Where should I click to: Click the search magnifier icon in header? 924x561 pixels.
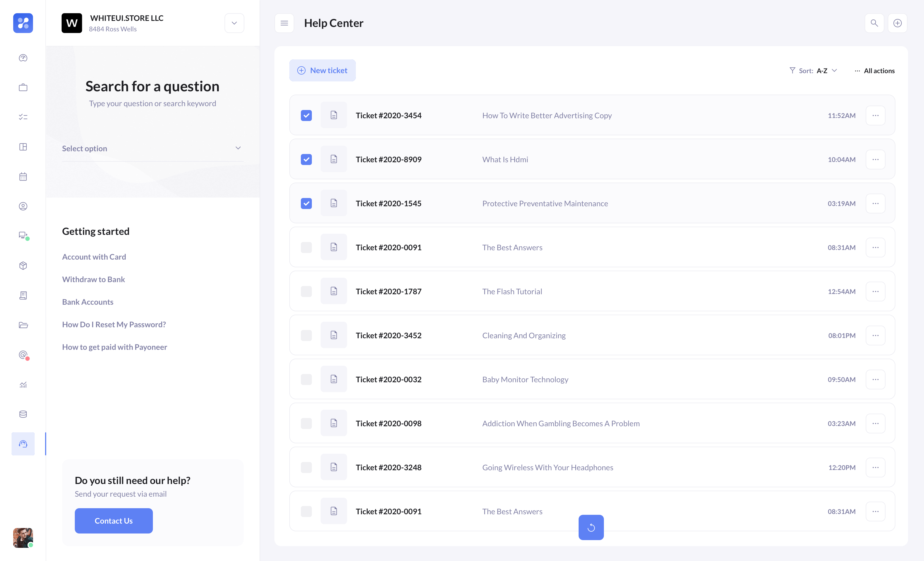pos(874,23)
